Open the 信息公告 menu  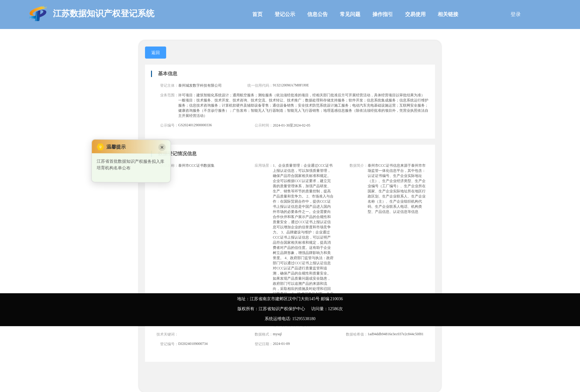tap(317, 14)
